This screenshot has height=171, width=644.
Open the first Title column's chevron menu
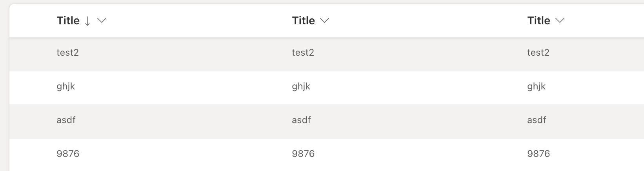(102, 21)
